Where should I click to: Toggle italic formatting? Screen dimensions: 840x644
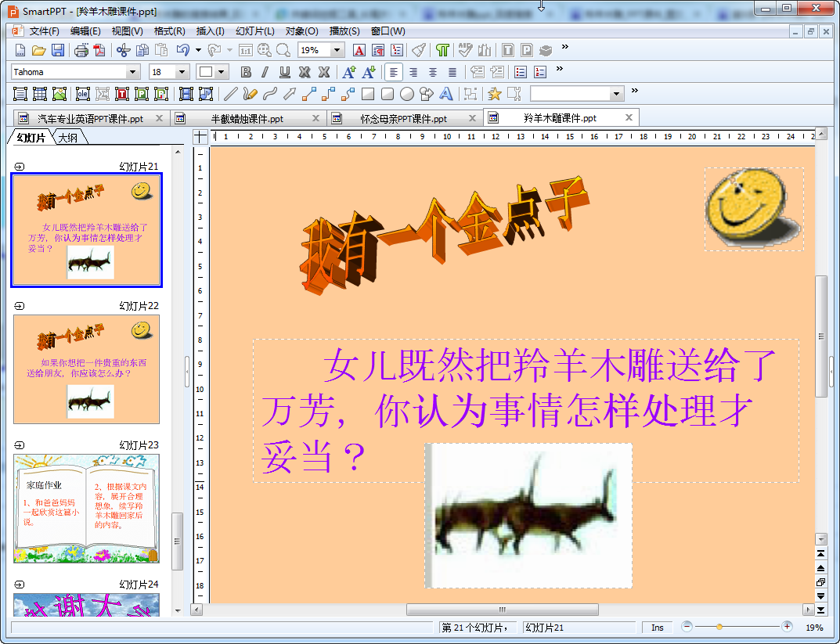(265, 72)
